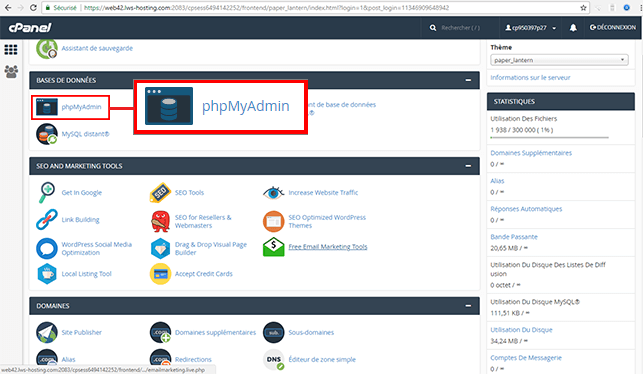
Task: Click the Accept Credit Cards link
Action: click(204, 274)
